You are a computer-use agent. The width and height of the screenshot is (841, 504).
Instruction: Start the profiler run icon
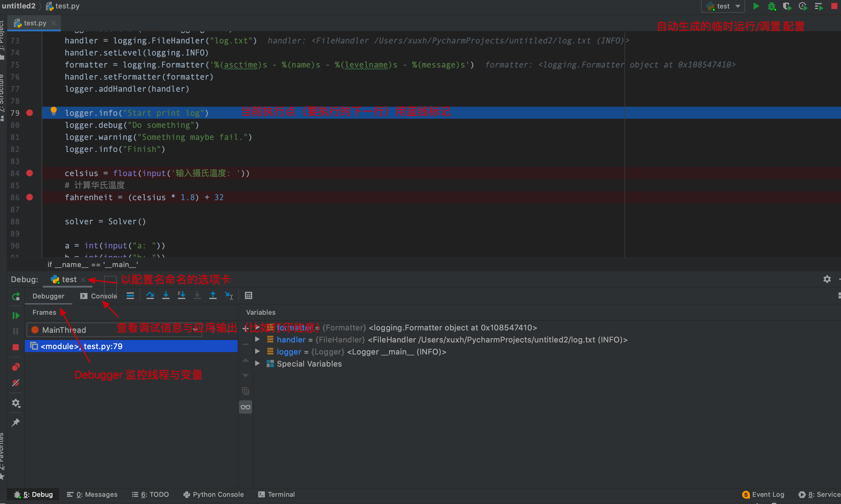[803, 6]
